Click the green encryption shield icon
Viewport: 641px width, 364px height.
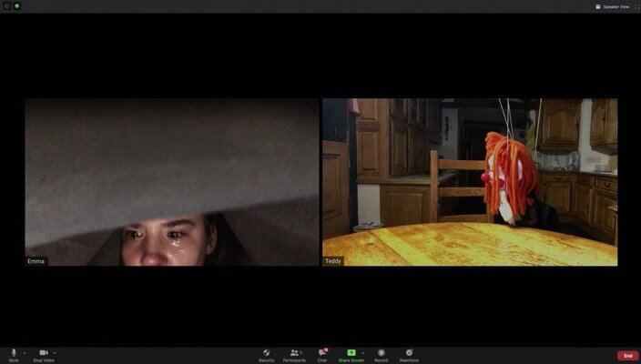coord(16,6)
